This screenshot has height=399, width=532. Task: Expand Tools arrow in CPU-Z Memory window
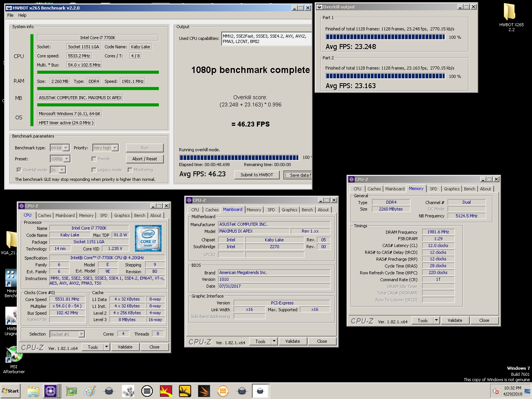click(x=437, y=320)
